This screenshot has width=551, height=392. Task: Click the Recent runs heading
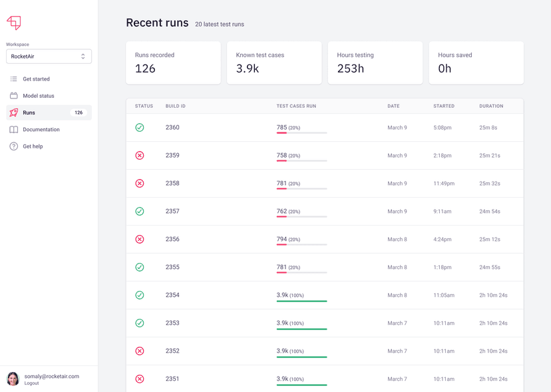tap(157, 23)
